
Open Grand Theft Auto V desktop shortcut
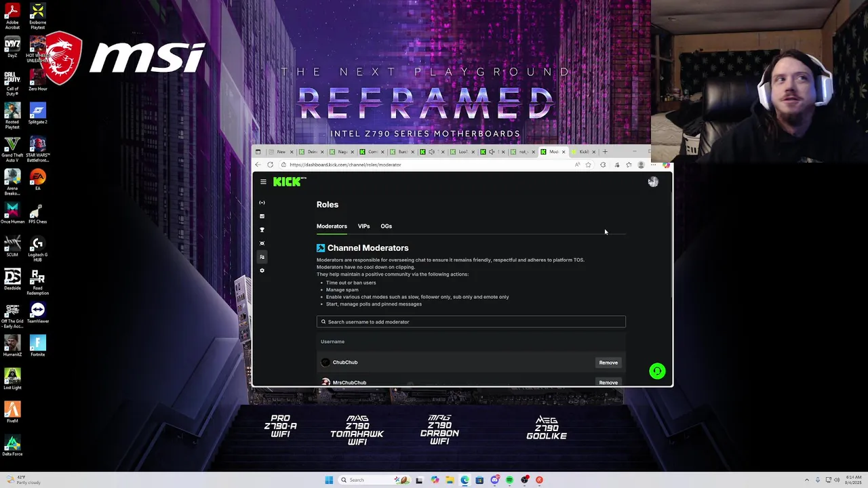point(12,149)
